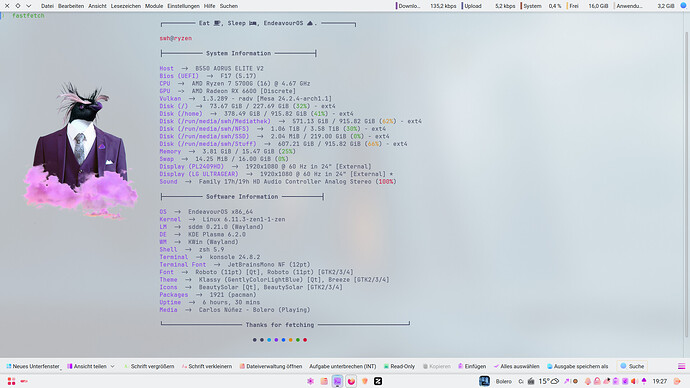Open the Brave browser taskbar icon
Screen dimensions: 690x388
(365, 381)
